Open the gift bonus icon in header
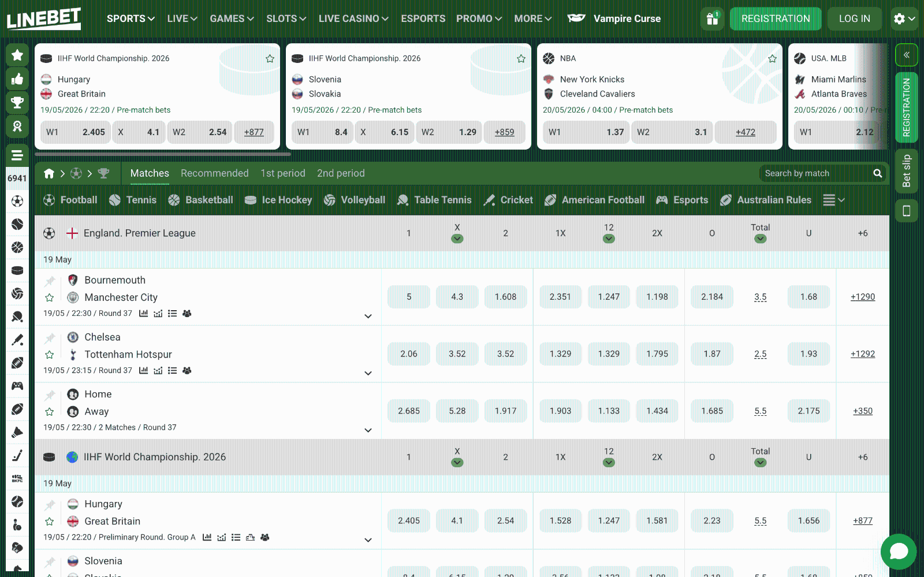The width and height of the screenshot is (924, 577). [713, 18]
